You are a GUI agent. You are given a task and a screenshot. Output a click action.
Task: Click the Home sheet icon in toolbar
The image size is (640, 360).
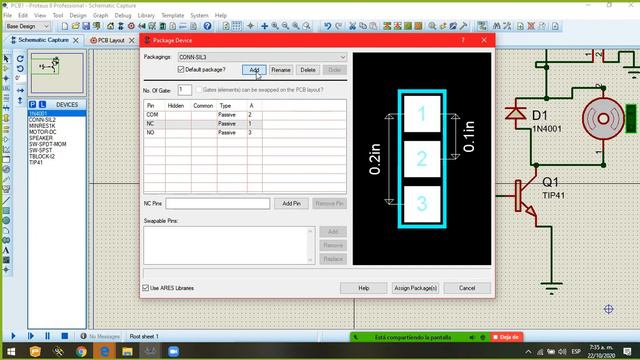coord(111,26)
